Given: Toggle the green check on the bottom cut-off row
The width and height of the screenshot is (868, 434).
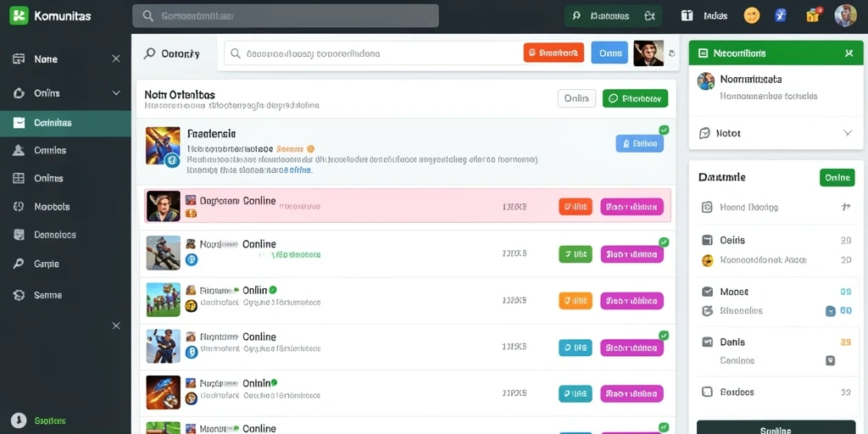Looking at the screenshot, I should 664,427.
